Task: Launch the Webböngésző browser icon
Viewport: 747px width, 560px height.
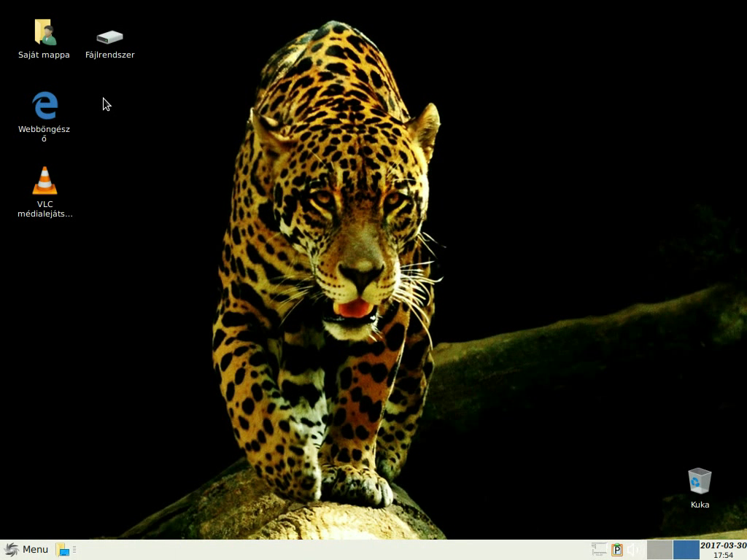Action: (x=44, y=106)
